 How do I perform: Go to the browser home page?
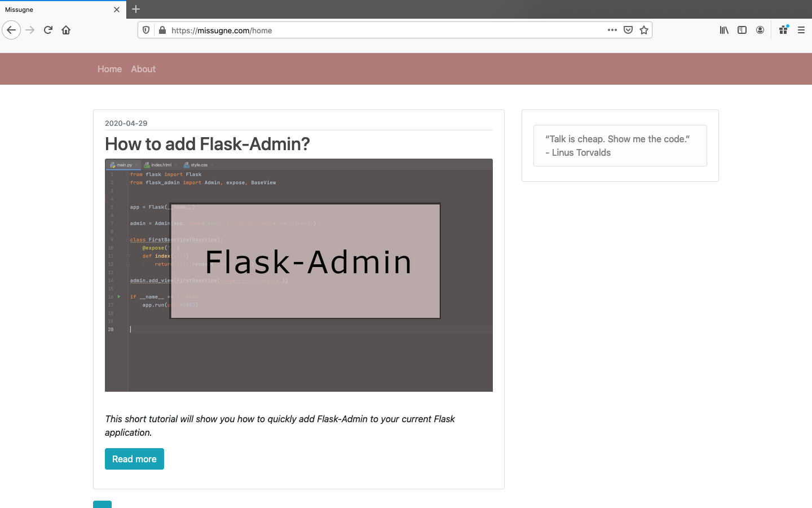66,30
